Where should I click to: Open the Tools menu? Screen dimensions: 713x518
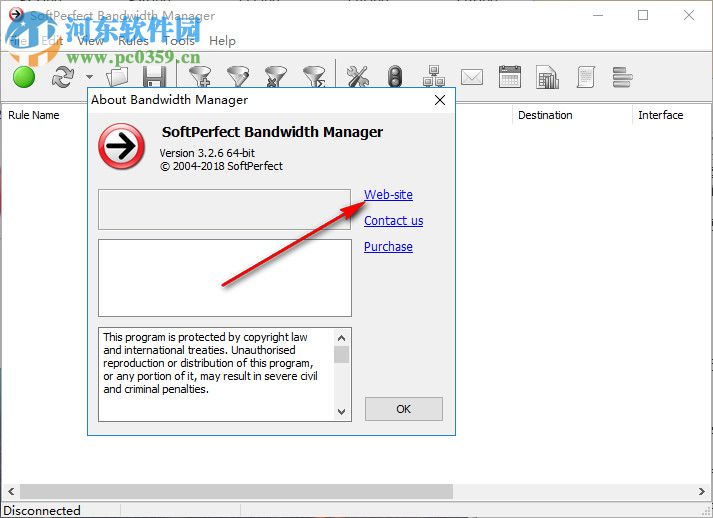pyautogui.click(x=179, y=41)
